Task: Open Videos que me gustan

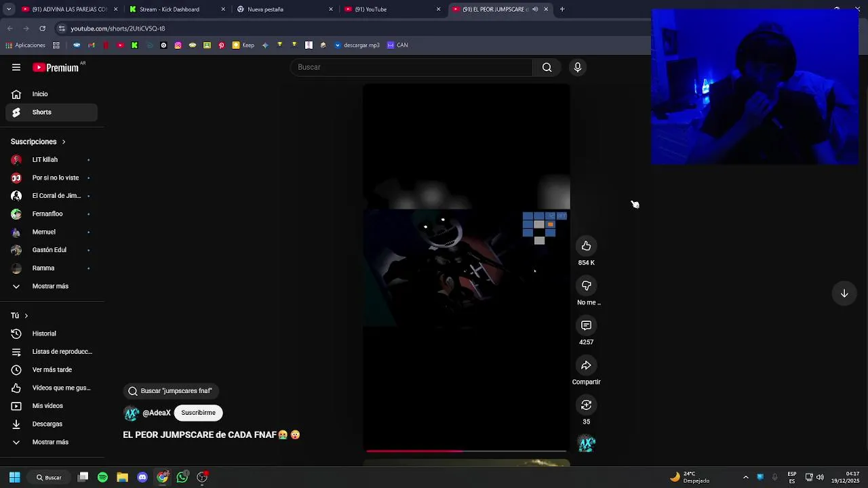Action: pos(52,388)
